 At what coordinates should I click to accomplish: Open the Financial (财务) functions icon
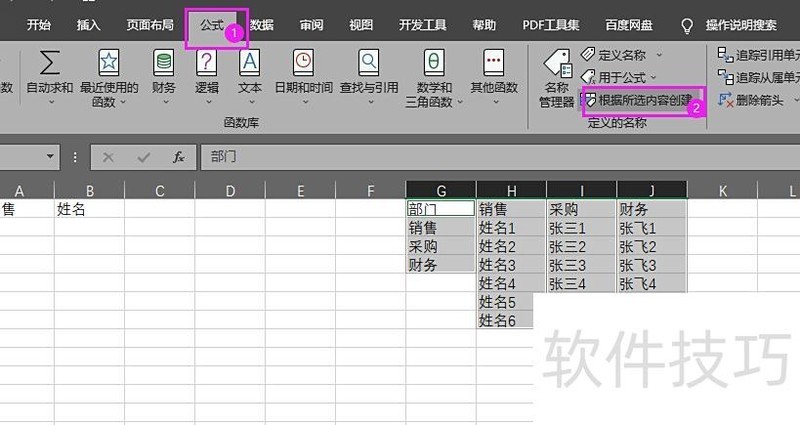[x=164, y=63]
